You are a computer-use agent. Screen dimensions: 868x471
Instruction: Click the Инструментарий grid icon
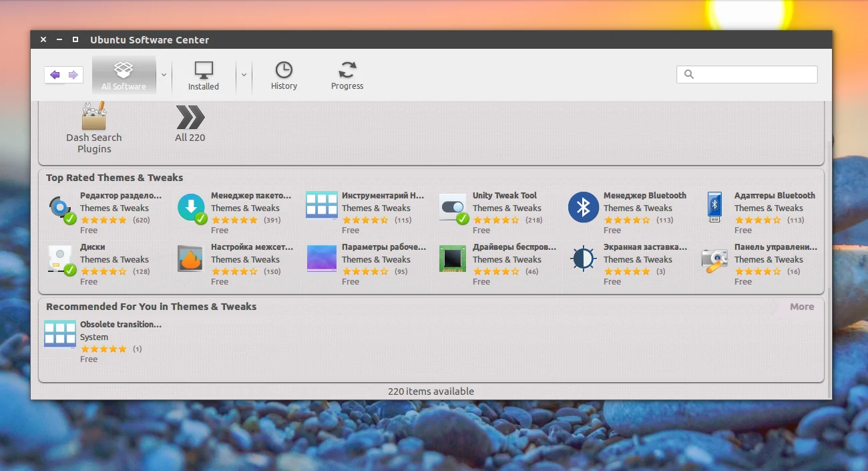pos(322,205)
